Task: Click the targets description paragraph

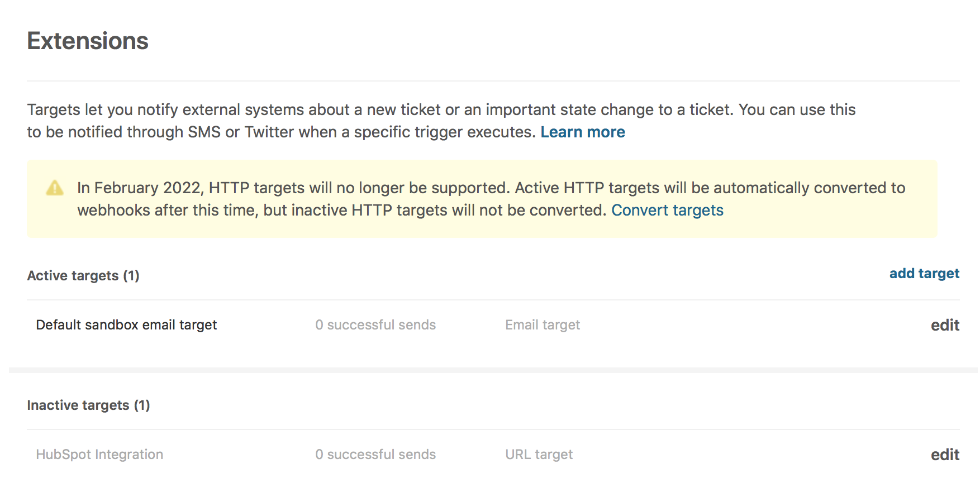Action: tap(441, 110)
